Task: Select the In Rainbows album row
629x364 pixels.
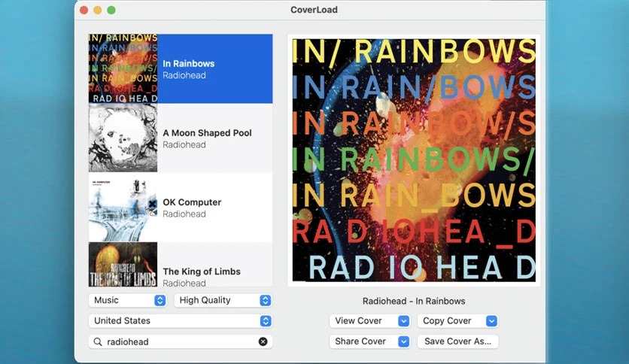Action: (181, 68)
